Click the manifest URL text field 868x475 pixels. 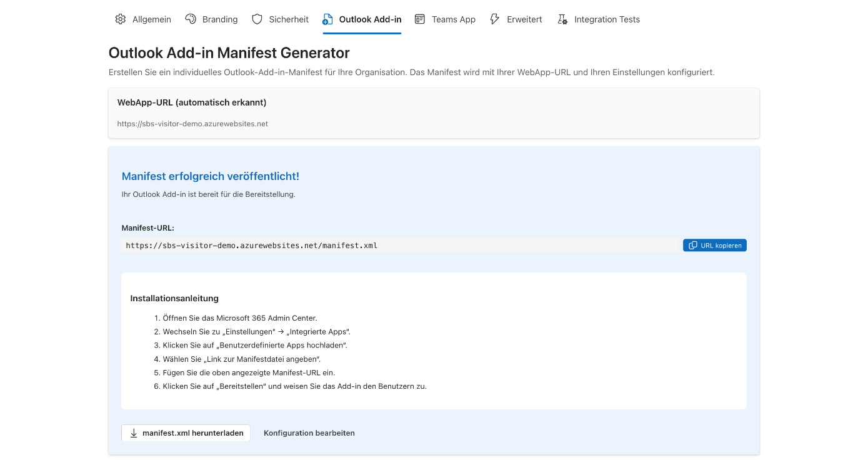tap(399, 246)
